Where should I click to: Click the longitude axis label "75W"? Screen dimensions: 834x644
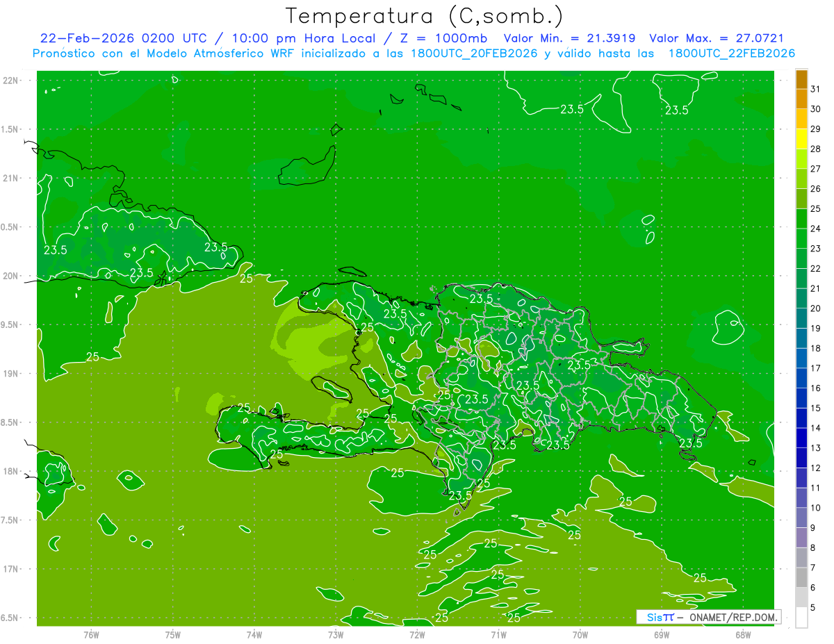173,634
